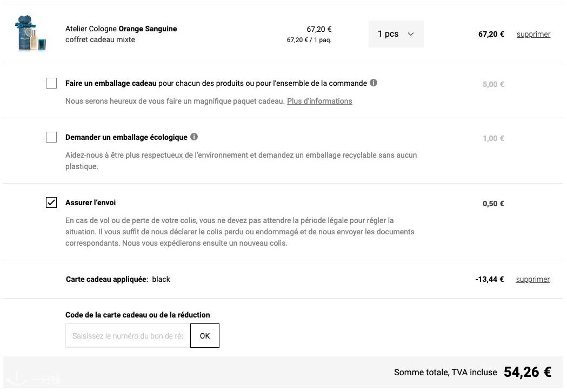Click the faint watermark logo at bottom left
The image size is (567, 392).
(x=34, y=379)
